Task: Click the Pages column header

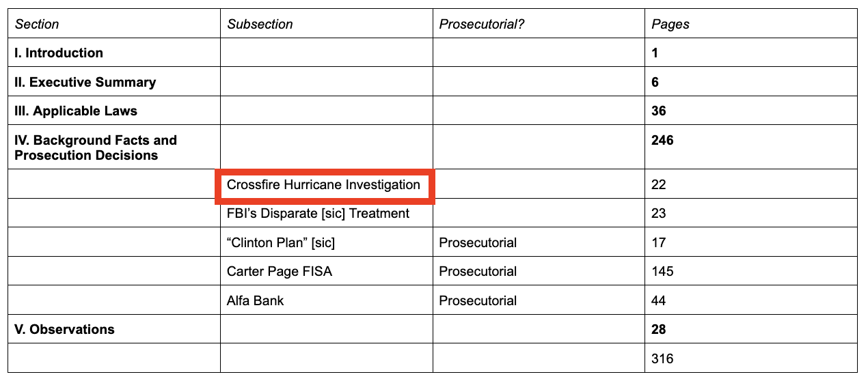Action: [x=751, y=24]
